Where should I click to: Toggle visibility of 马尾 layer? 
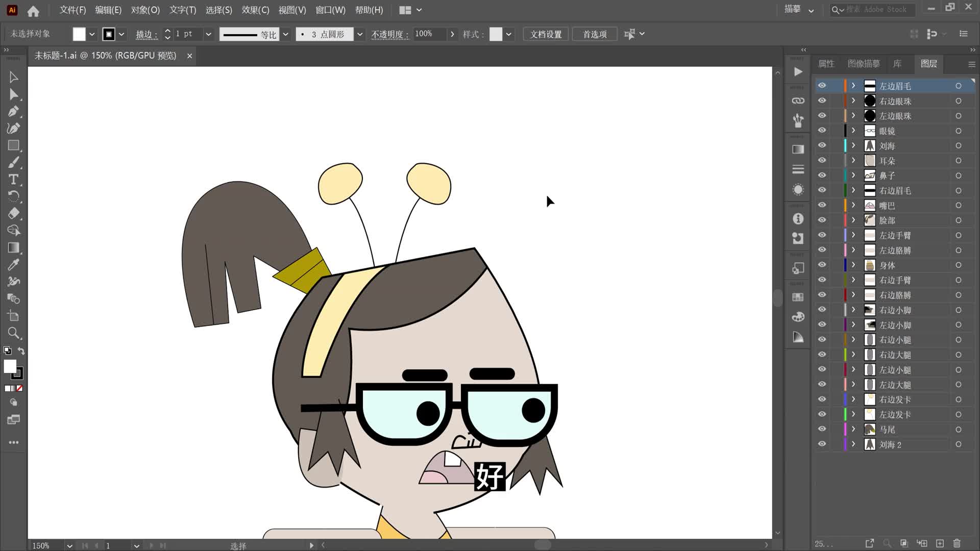point(822,429)
